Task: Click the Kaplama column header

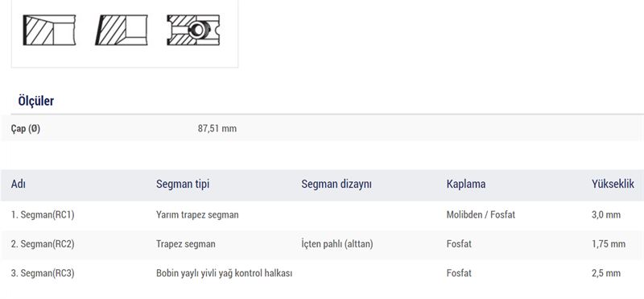Action: 466,184
